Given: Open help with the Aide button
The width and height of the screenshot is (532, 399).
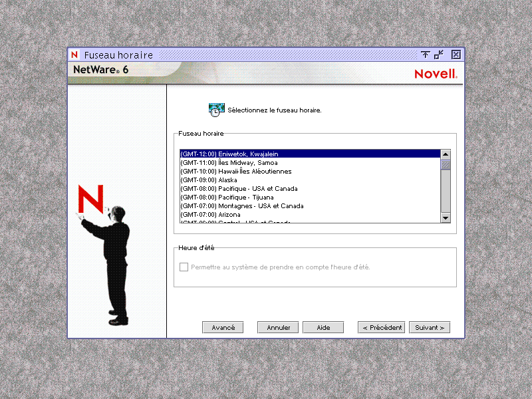Looking at the screenshot, I should point(323,327).
